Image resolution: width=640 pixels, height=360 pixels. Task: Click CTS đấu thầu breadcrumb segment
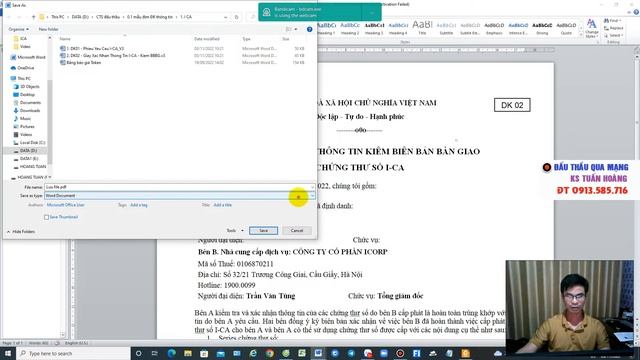[x=108, y=17]
